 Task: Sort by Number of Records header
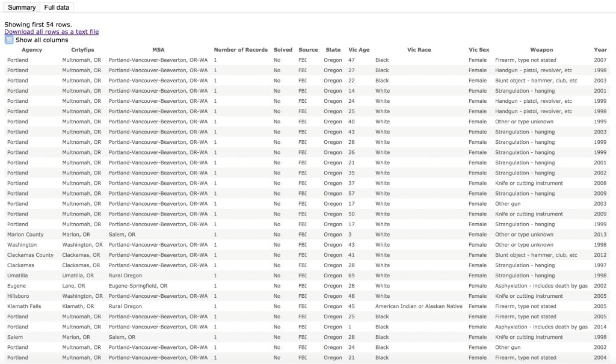[x=241, y=50]
